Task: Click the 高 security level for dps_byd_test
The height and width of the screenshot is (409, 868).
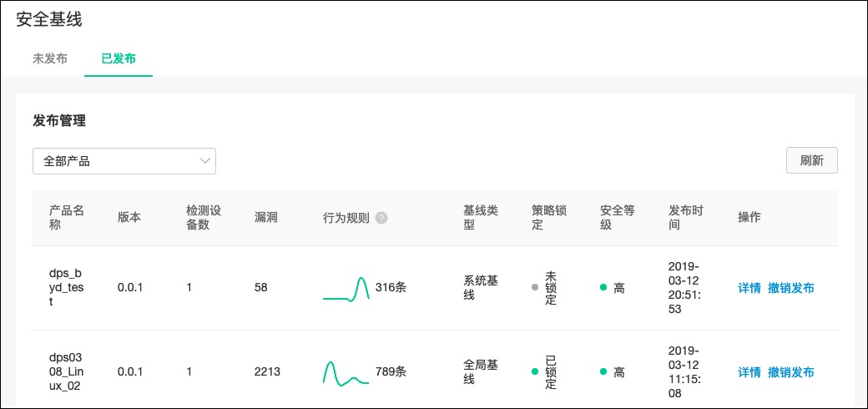Action: click(619, 288)
